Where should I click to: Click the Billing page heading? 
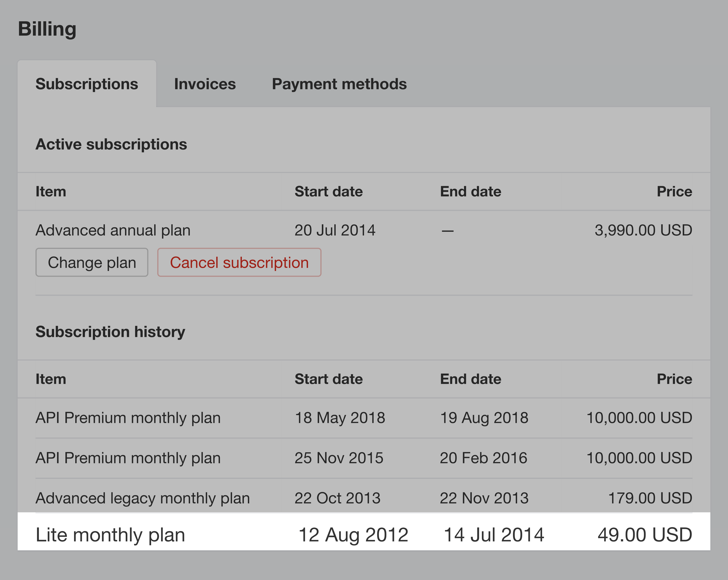tap(47, 29)
